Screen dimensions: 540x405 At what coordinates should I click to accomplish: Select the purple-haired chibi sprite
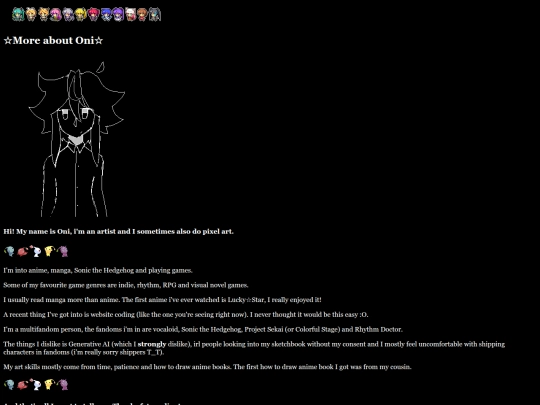point(118,14)
